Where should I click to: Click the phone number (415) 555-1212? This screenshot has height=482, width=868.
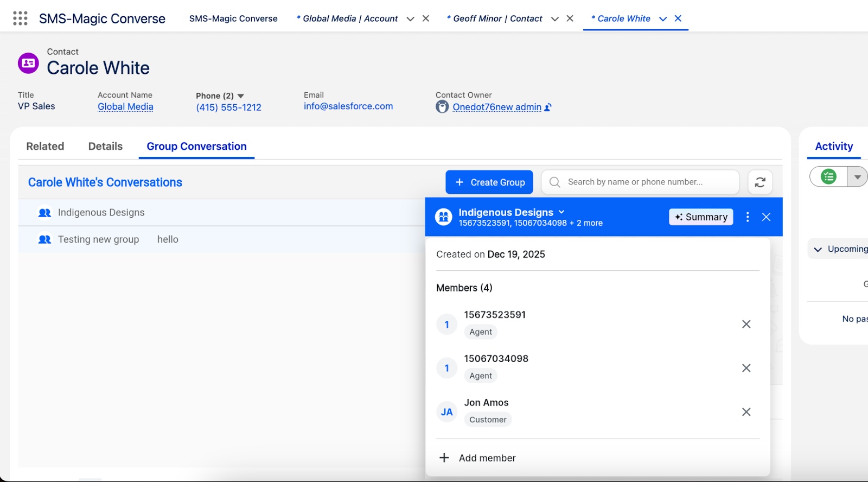[228, 107]
